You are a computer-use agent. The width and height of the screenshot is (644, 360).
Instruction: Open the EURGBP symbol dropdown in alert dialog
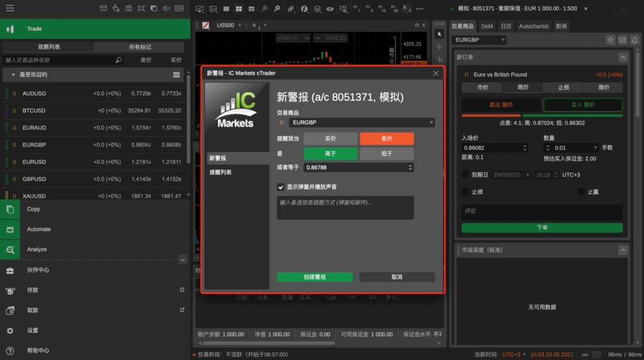pyautogui.click(x=362, y=123)
